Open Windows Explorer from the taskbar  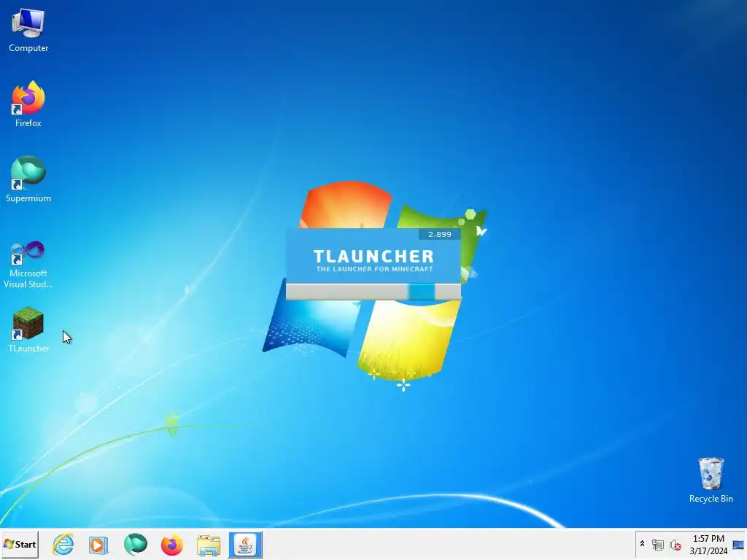(x=208, y=544)
